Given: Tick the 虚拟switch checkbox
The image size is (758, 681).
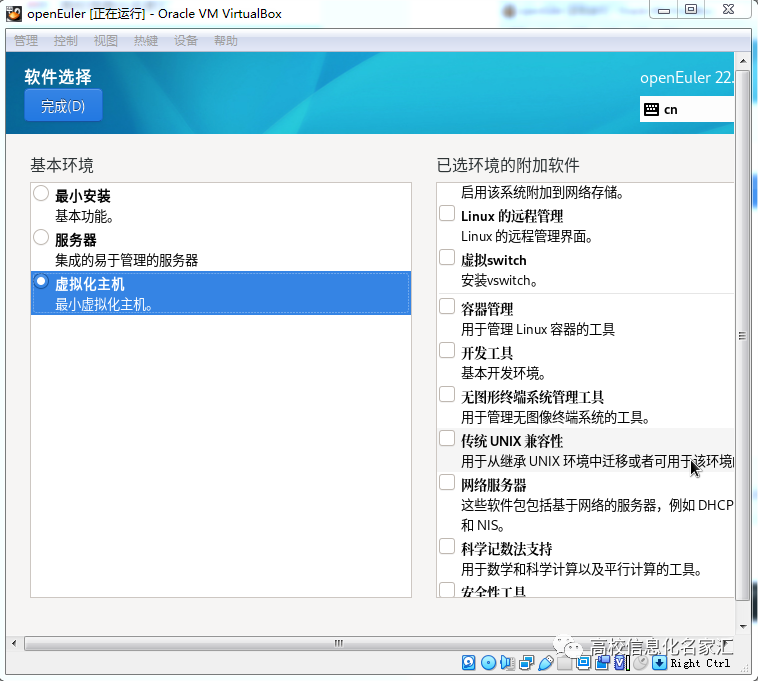Looking at the screenshot, I should [447, 257].
